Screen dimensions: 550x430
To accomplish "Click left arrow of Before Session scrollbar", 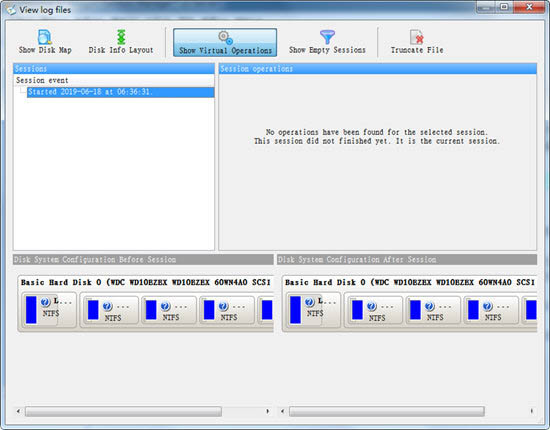I will 18,411.
